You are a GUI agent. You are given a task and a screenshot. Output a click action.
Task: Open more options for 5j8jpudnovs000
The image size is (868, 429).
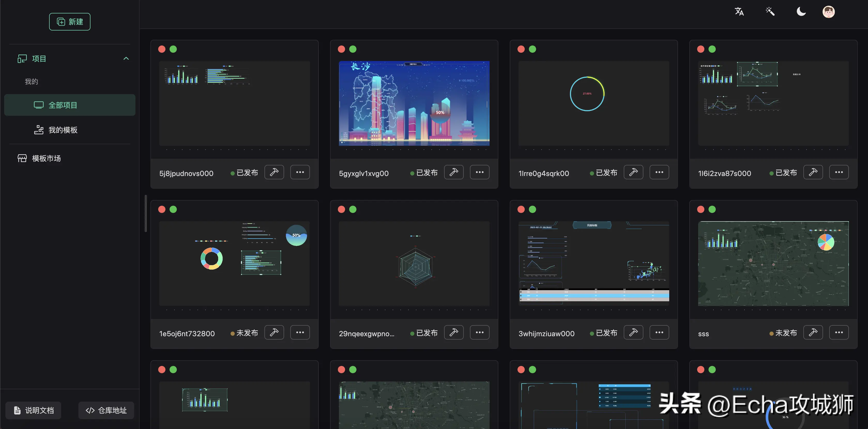tap(300, 172)
